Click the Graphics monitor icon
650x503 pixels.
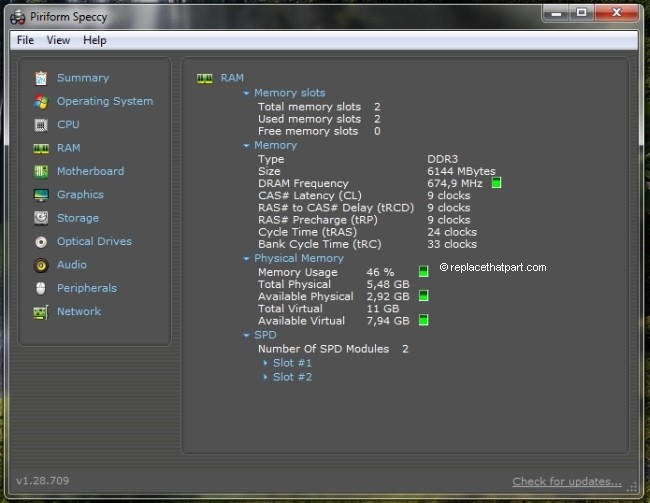[x=41, y=195]
